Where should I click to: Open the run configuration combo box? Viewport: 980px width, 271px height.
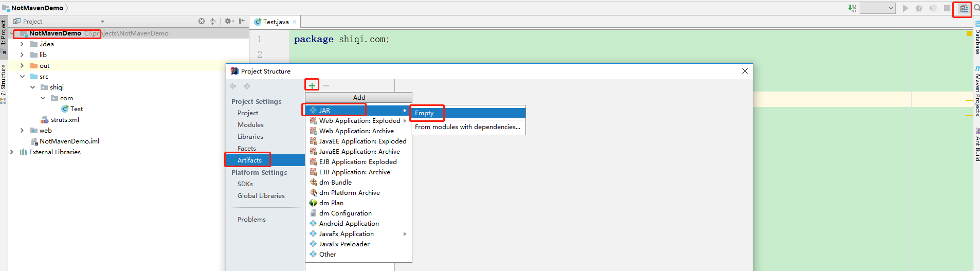878,8
